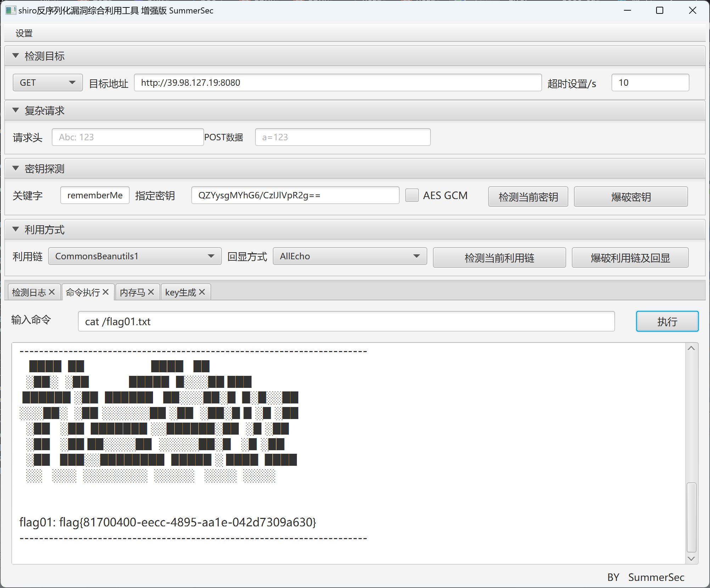Close the 内存马 tab via X icon

(151, 292)
